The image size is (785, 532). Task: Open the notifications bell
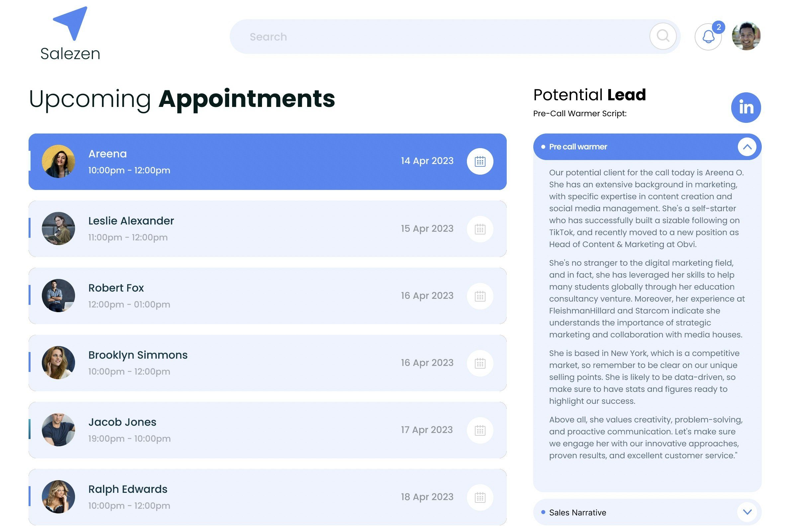point(708,37)
